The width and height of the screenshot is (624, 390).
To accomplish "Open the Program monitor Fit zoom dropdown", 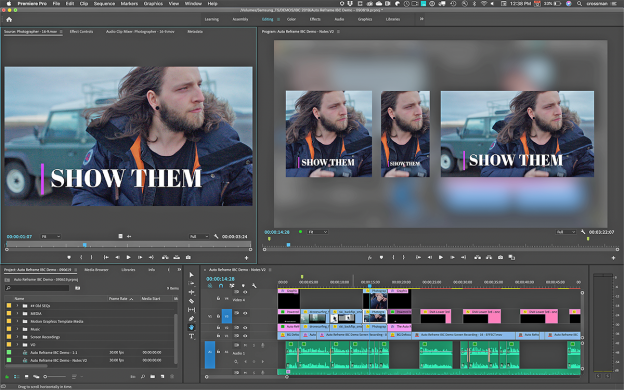I will (x=318, y=232).
